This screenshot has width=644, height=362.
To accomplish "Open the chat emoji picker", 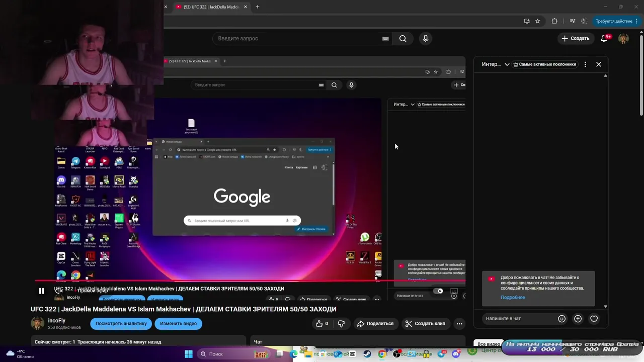I will 562,318.
